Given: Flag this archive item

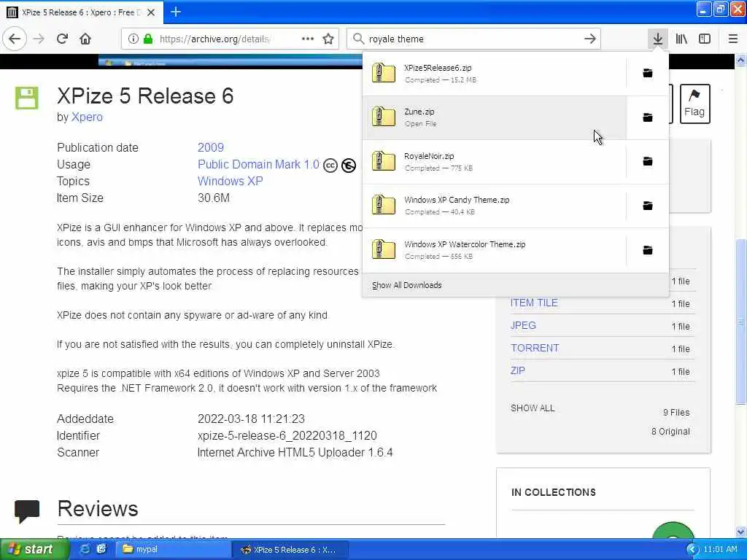Looking at the screenshot, I should [x=694, y=104].
